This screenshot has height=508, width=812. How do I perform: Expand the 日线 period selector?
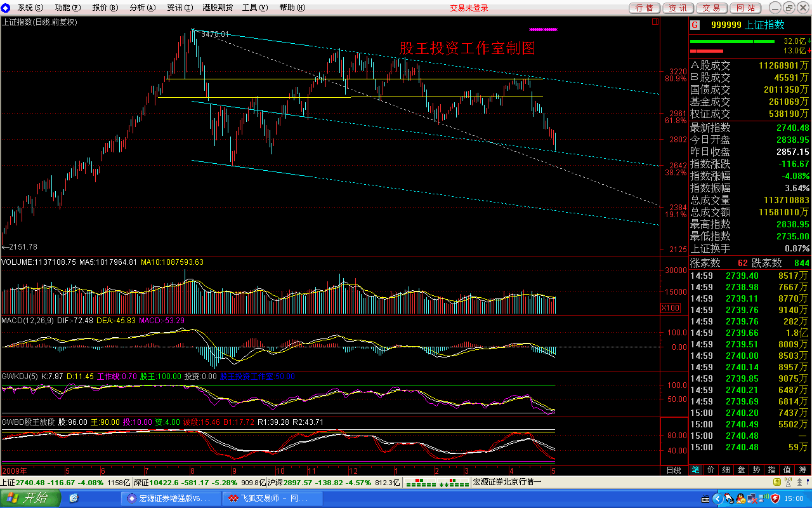673,471
